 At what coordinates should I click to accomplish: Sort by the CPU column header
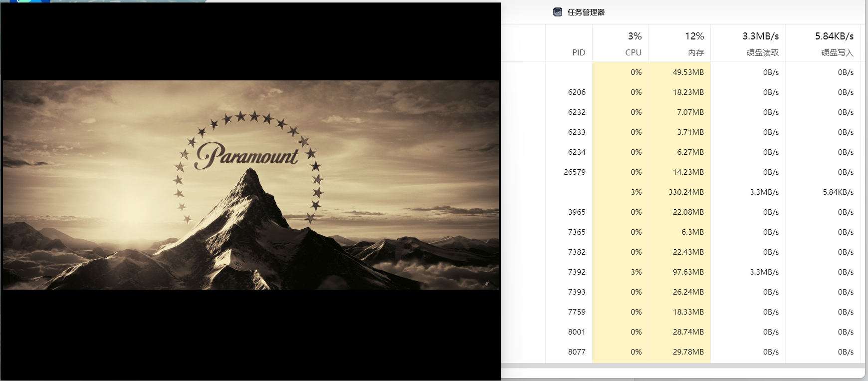633,52
